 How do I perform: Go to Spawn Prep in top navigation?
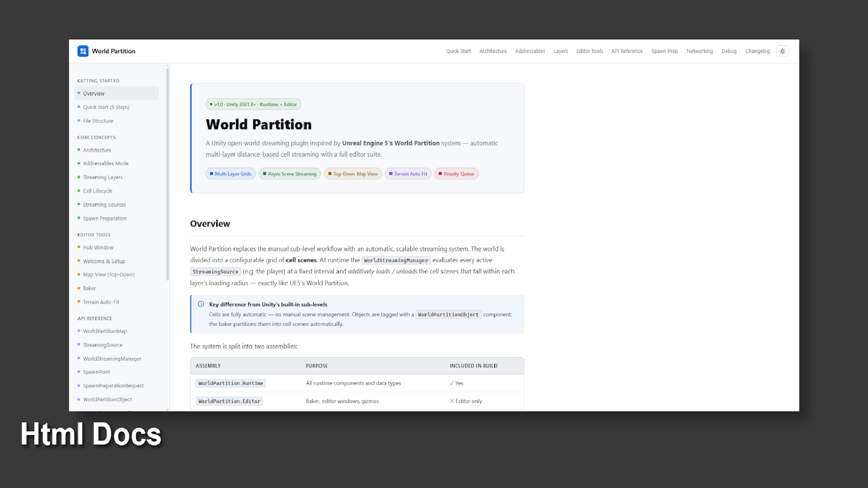(665, 51)
